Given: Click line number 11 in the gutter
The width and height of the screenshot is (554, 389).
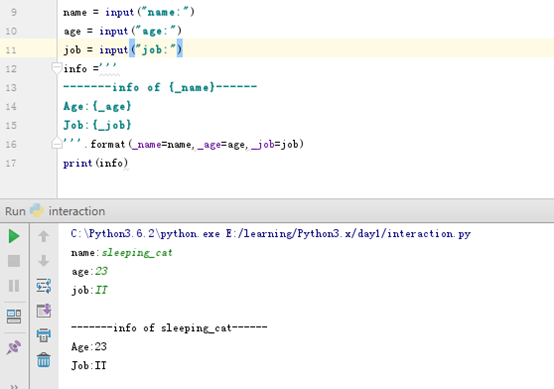Looking at the screenshot, I should point(11,50).
